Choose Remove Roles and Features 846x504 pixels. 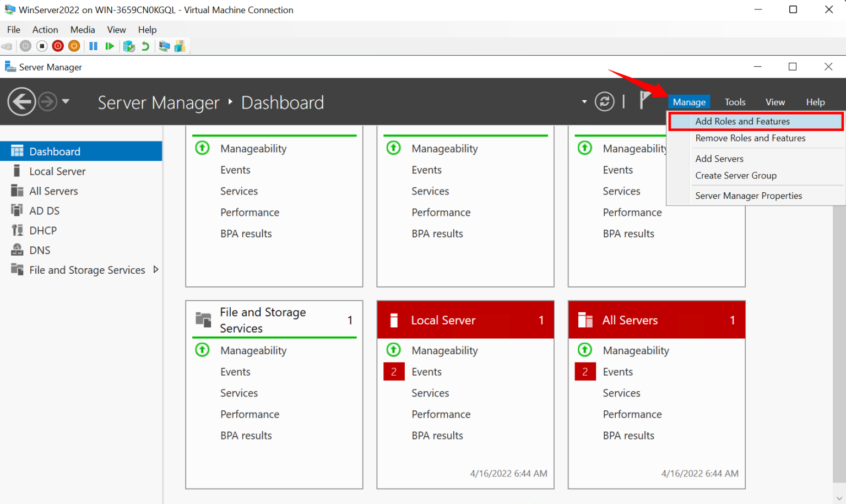[750, 138]
